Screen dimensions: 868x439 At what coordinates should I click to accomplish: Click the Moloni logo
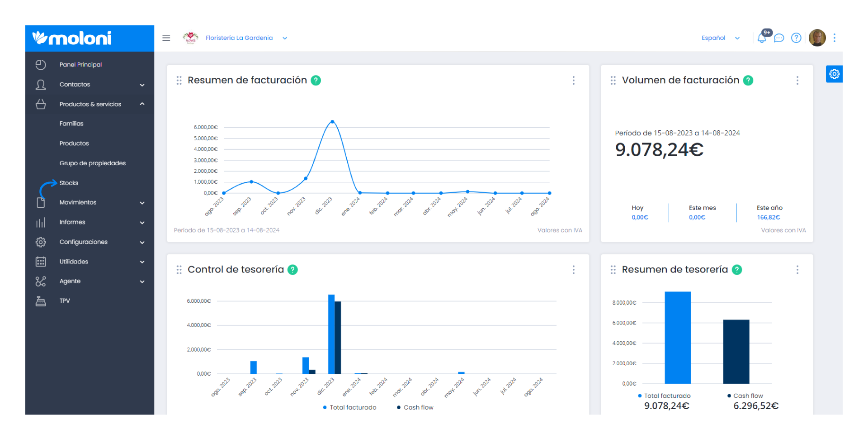[x=72, y=38]
